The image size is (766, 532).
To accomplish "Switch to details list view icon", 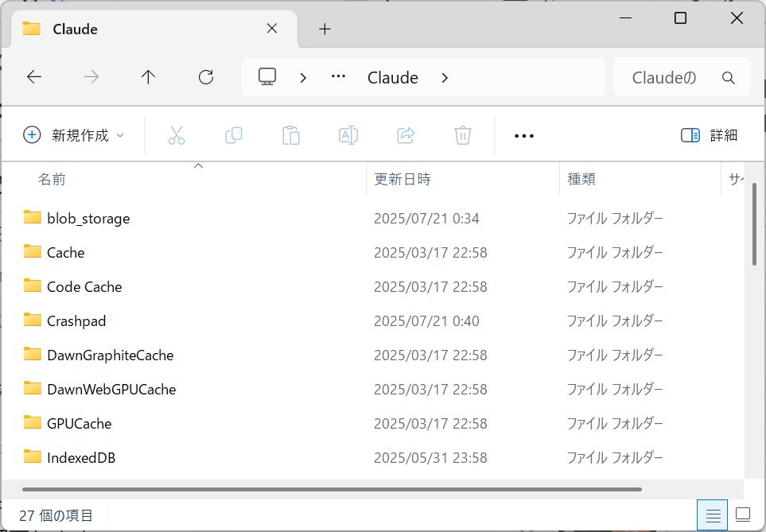I will point(712,515).
